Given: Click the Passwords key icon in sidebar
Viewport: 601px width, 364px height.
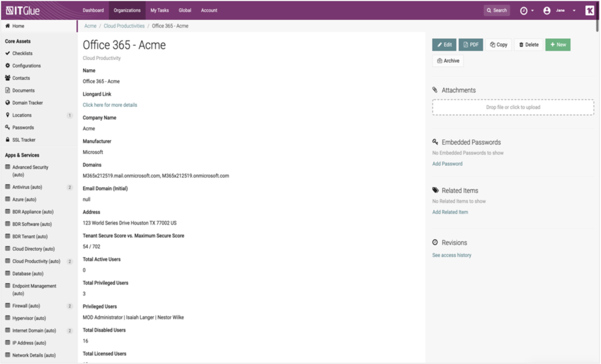Looking at the screenshot, I should [x=7, y=127].
